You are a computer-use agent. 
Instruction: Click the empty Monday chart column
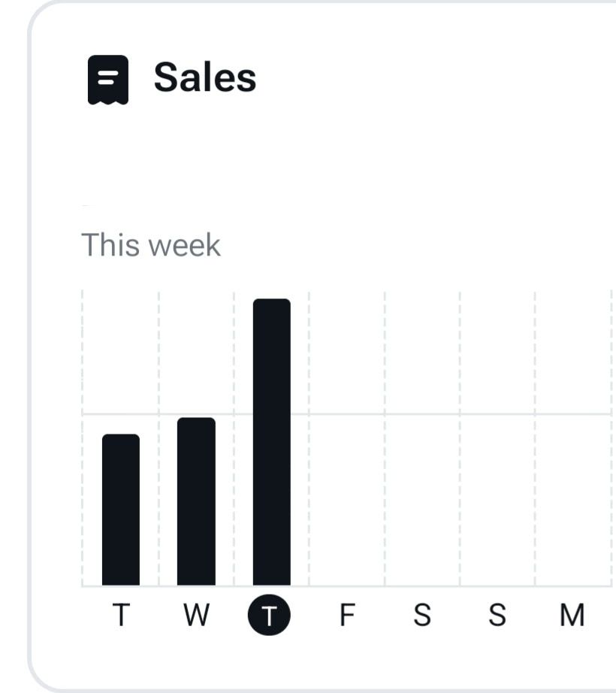point(572,438)
